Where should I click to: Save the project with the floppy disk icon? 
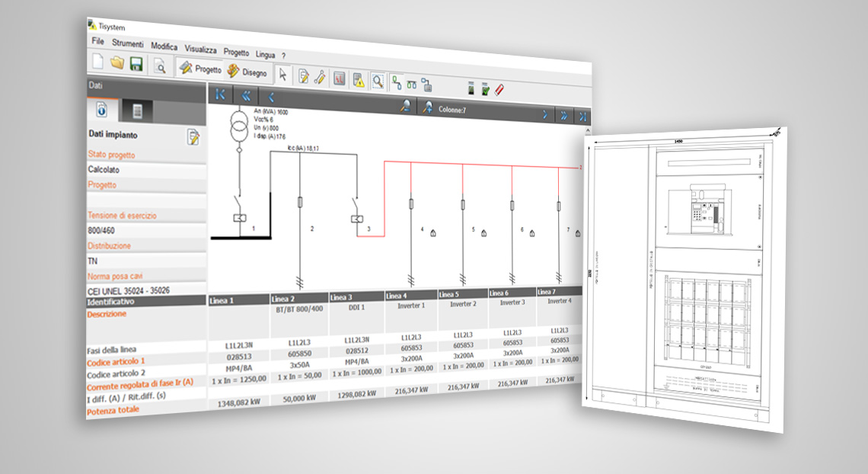(x=137, y=64)
